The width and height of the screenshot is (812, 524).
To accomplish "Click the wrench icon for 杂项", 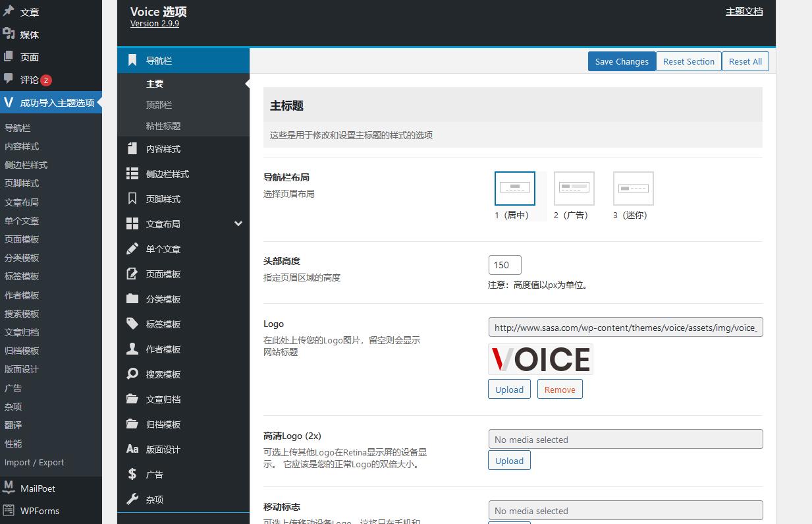I will tap(132, 500).
